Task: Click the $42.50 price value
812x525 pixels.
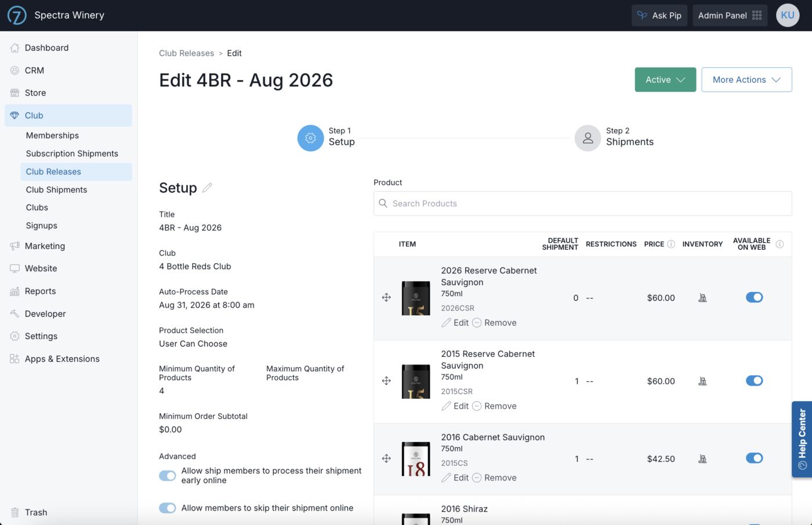Action: pyautogui.click(x=661, y=459)
